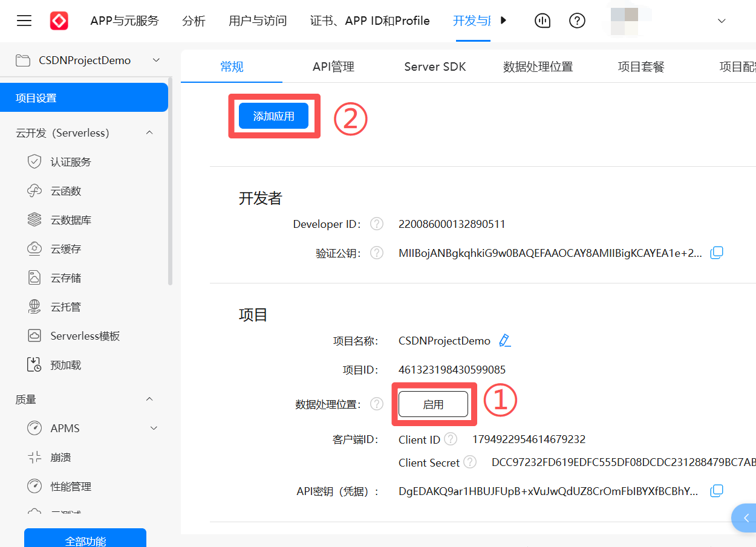Open the 开发与服务 top menu
756x547 pixels.
pyautogui.click(x=472, y=21)
